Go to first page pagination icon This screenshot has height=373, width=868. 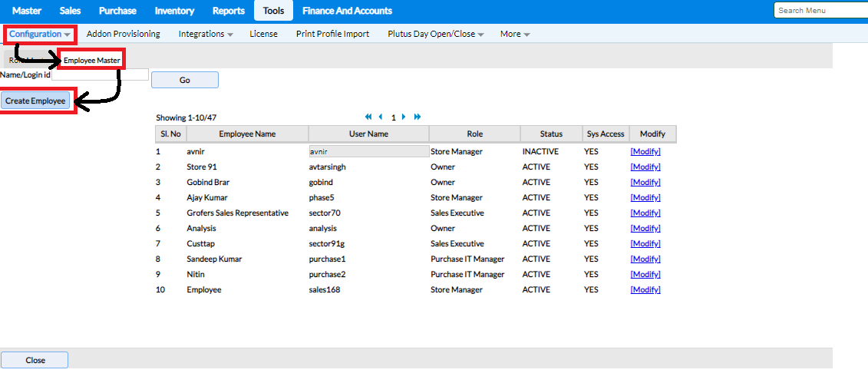pyautogui.click(x=368, y=117)
